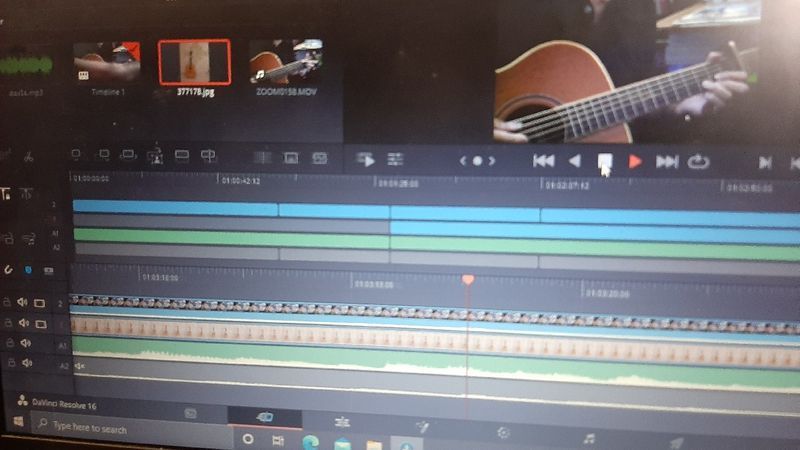Image resolution: width=800 pixels, height=450 pixels.
Task: Select the Timeline 1 thumbnail
Action: pos(107,62)
